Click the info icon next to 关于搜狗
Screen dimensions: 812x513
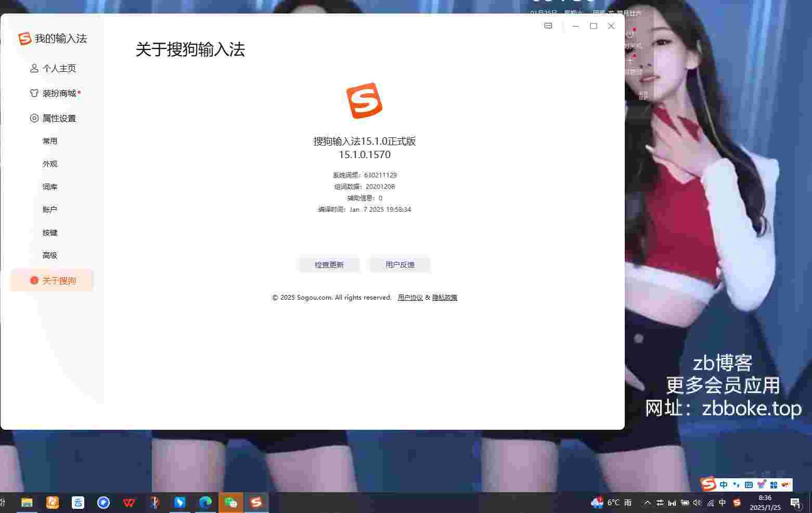pyautogui.click(x=34, y=280)
